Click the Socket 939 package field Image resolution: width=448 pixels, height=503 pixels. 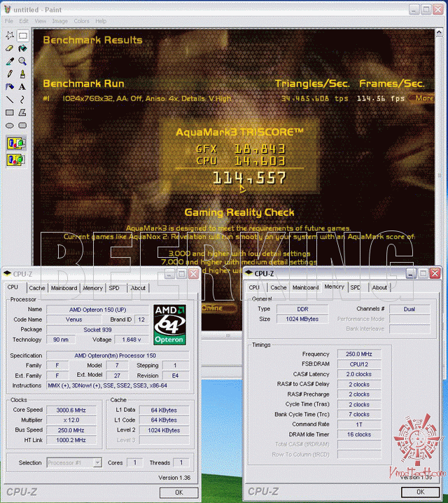pos(98,330)
